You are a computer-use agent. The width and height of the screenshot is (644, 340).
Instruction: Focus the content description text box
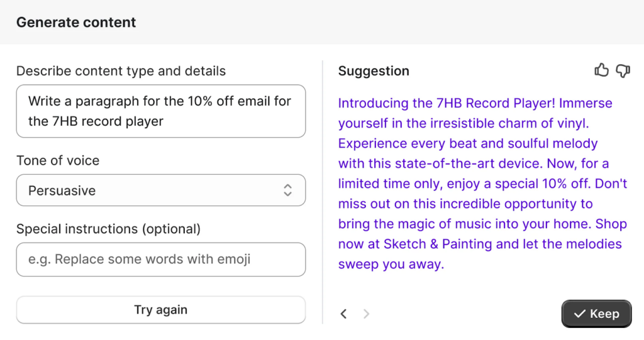160,111
